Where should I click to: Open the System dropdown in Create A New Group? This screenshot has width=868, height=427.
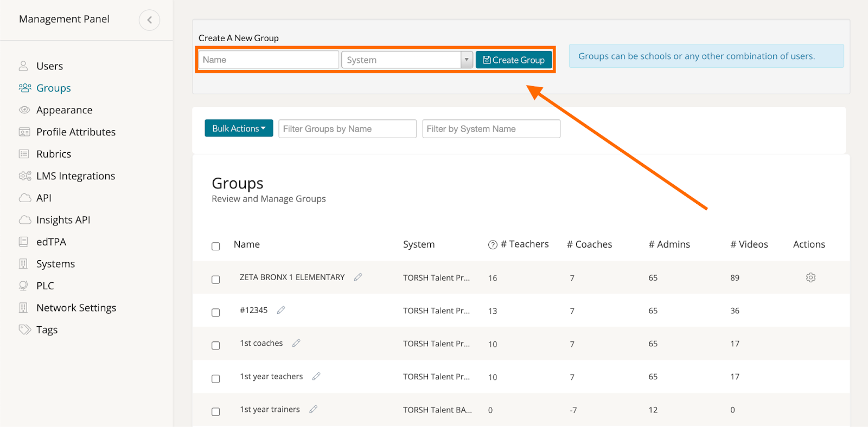click(407, 60)
